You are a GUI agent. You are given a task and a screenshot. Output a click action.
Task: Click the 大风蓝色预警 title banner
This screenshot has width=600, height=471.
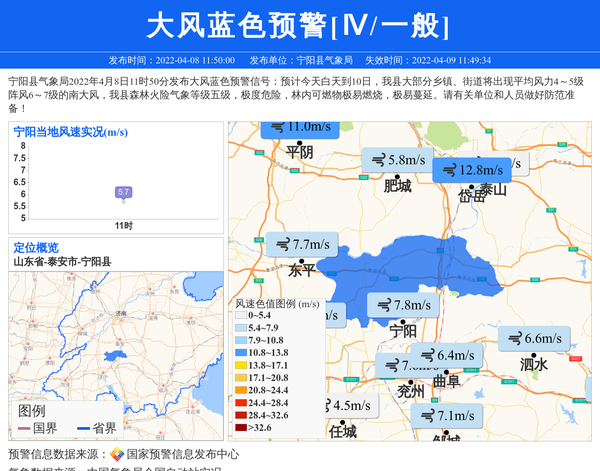[300, 25]
